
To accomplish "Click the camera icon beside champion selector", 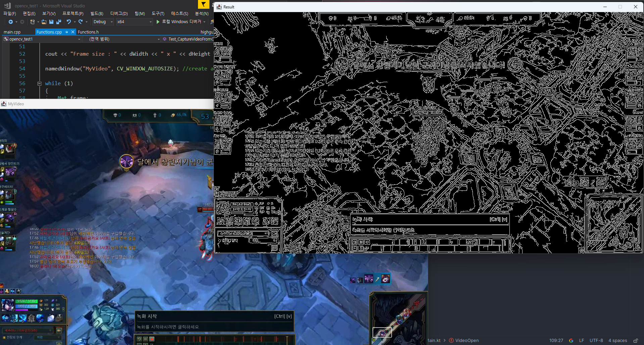I will [x=59, y=331].
